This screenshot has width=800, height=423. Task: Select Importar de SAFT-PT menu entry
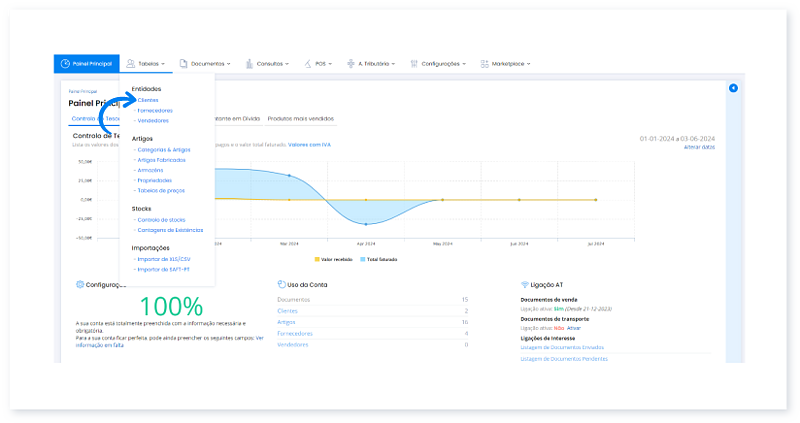[x=162, y=269]
